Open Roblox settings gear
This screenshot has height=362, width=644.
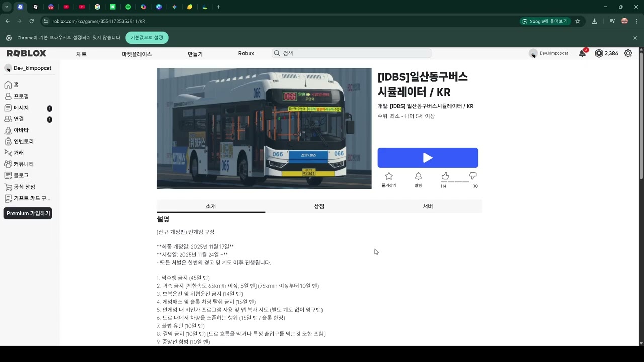[x=628, y=53]
